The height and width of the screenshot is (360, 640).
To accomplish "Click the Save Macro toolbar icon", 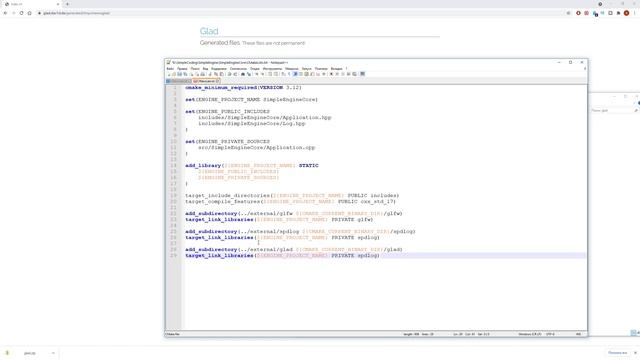I will (354, 74).
